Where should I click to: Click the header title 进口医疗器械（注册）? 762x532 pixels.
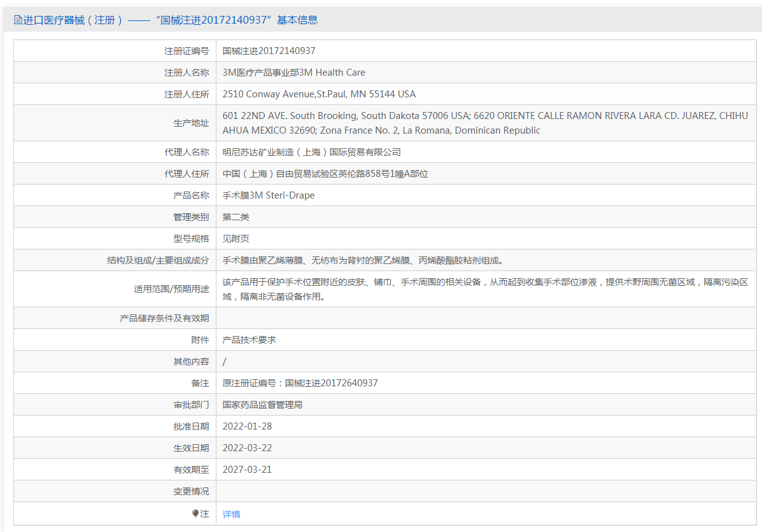pyautogui.click(x=73, y=20)
